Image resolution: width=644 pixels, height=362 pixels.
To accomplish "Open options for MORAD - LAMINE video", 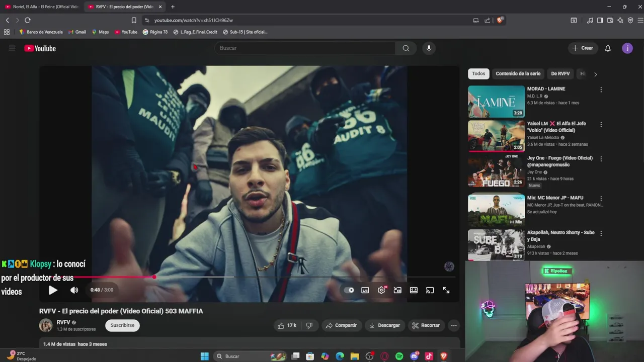I will pos(601,90).
